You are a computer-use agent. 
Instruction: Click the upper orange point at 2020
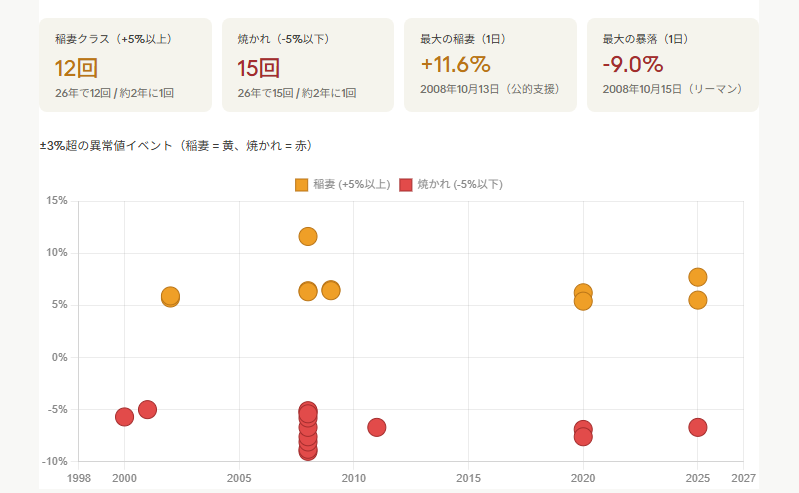click(x=583, y=291)
